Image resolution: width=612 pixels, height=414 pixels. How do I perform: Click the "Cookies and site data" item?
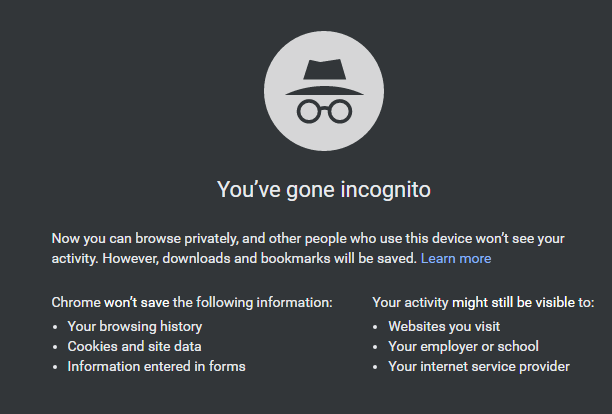(x=134, y=346)
